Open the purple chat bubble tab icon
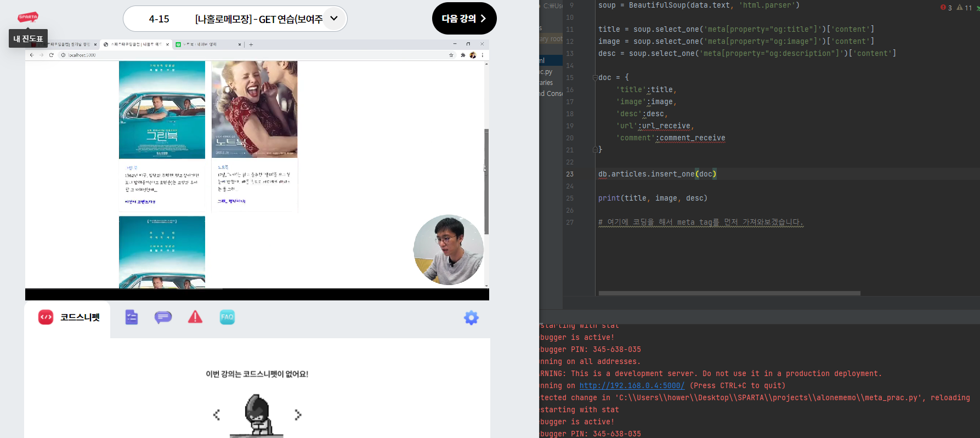980x438 pixels. pyautogui.click(x=163, y=317)
